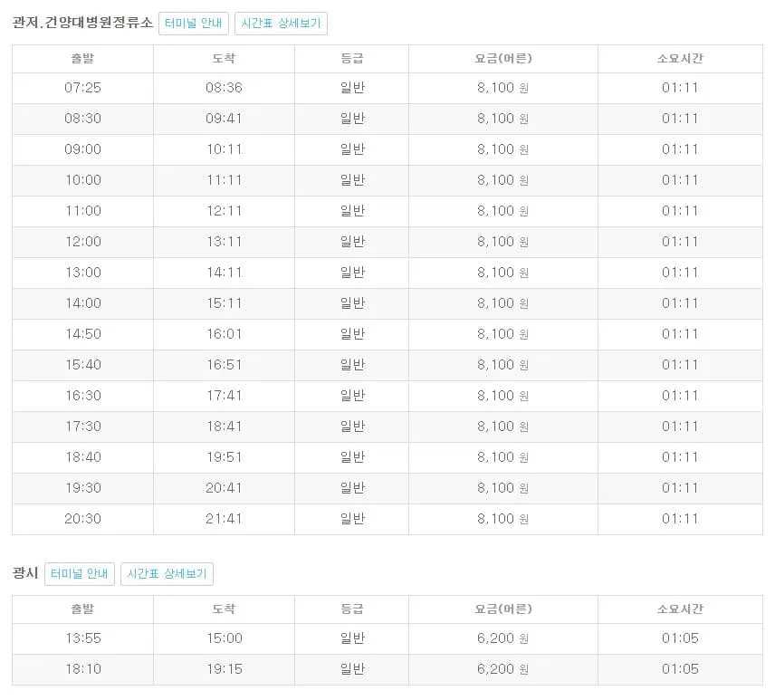The image size is (775, 700).
Task: Click the 출발 header in the 광시 table
Action: [82, 609]
